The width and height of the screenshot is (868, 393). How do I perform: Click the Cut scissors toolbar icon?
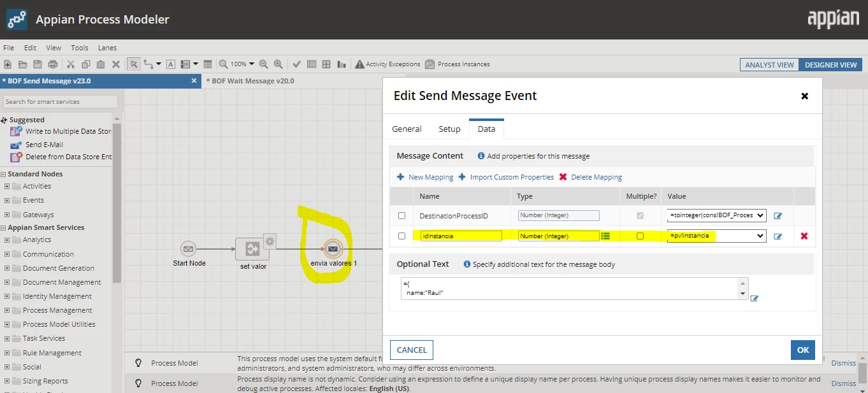click(x=71, y=64)
